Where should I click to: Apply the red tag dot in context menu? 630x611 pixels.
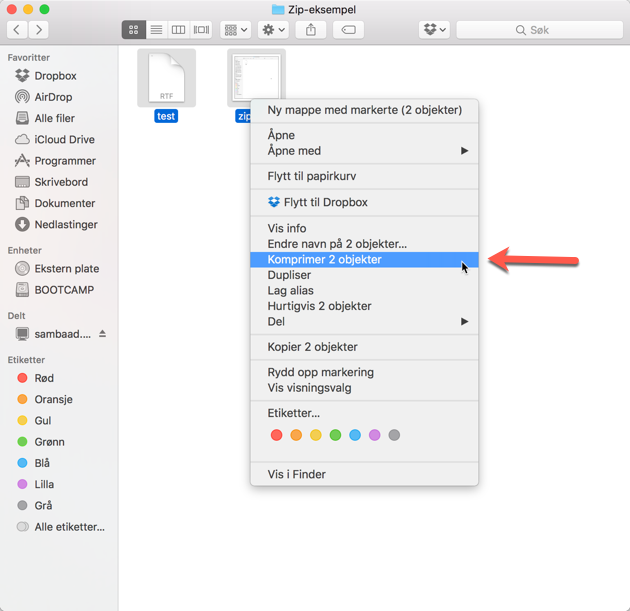[x=276, y=435]
